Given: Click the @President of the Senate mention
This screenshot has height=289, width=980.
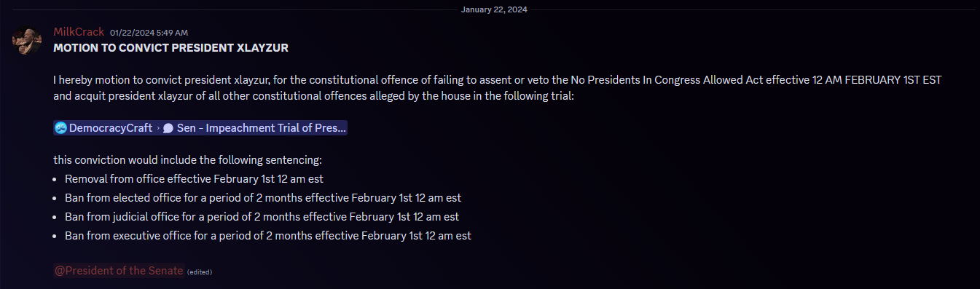Looking at the screenshot, I should pos(119,270).
